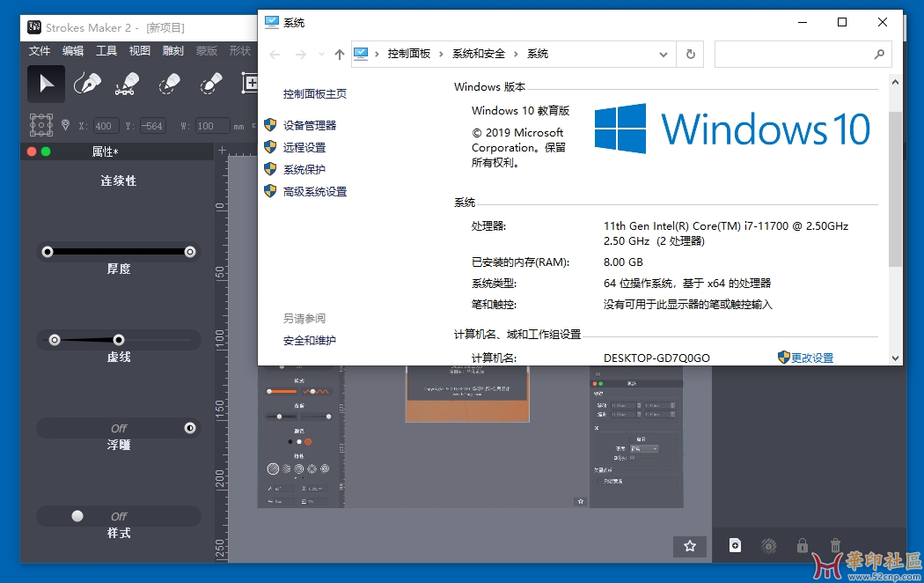Screen dimensions: 924x583
Task: Expand the address bar history dropdown
Action: tap(664, 54)
